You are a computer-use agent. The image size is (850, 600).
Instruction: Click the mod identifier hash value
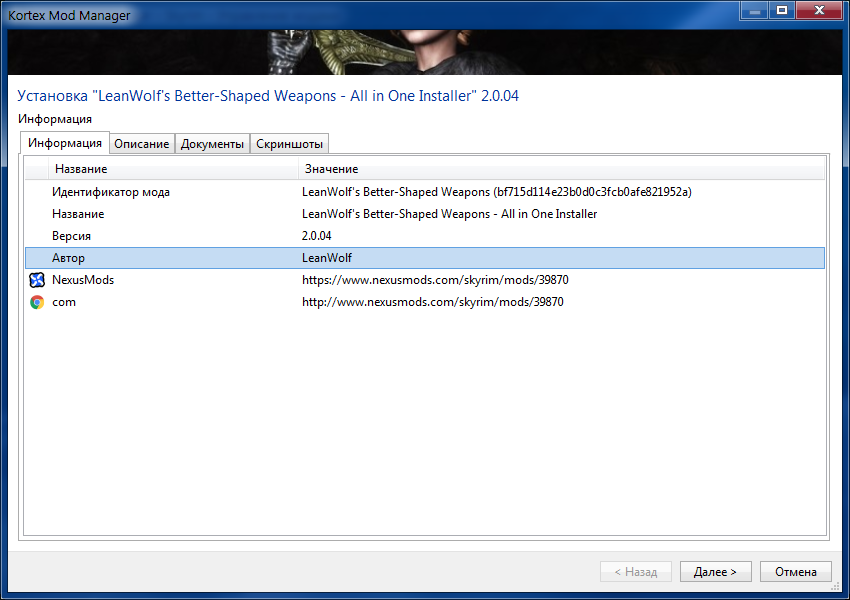[497, 192]
